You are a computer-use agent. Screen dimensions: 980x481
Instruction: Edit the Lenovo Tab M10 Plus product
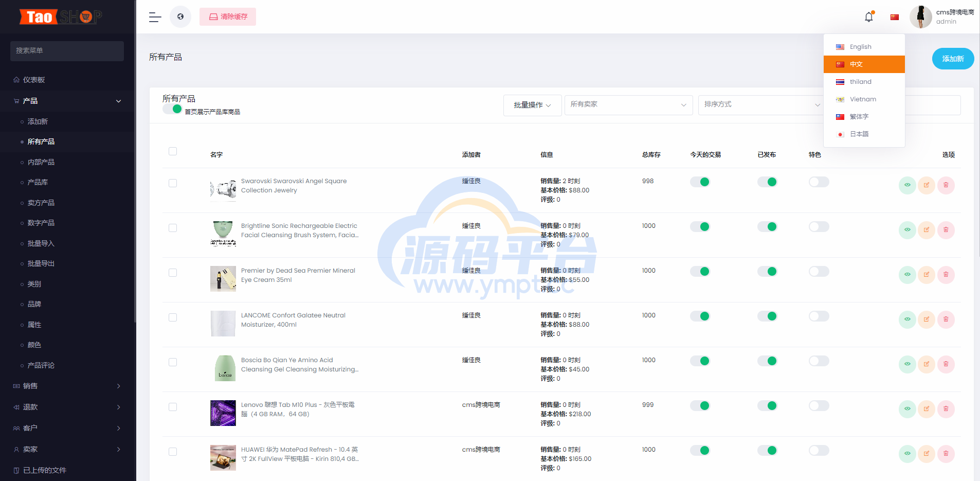tap(927, 409)
